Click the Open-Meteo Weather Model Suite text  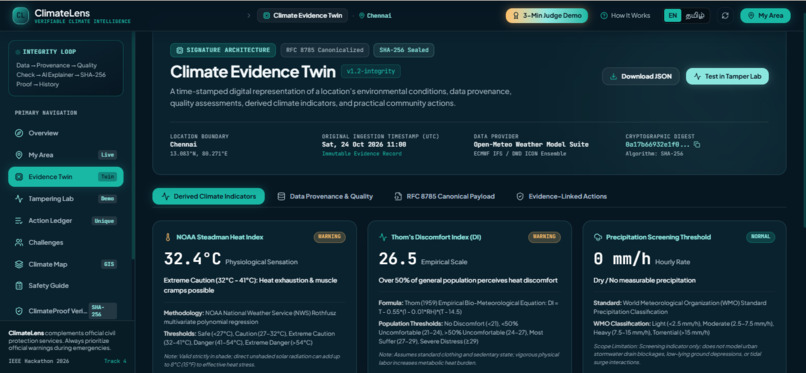click(x=531, y=144)
